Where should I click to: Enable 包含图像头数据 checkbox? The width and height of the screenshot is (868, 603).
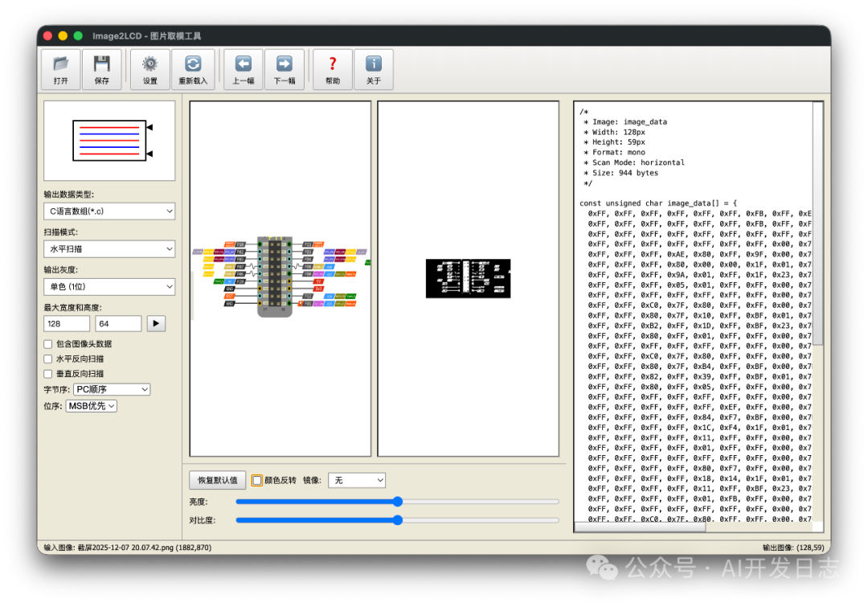click(48, 344)
